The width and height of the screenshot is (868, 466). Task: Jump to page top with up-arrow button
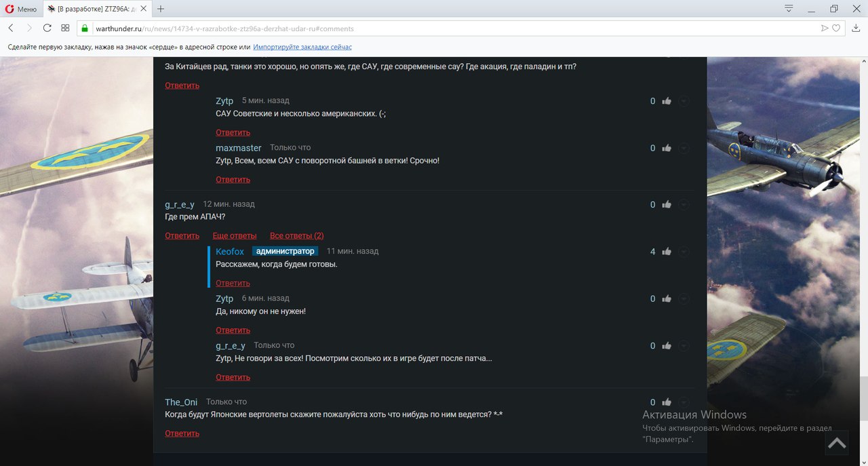837,443
